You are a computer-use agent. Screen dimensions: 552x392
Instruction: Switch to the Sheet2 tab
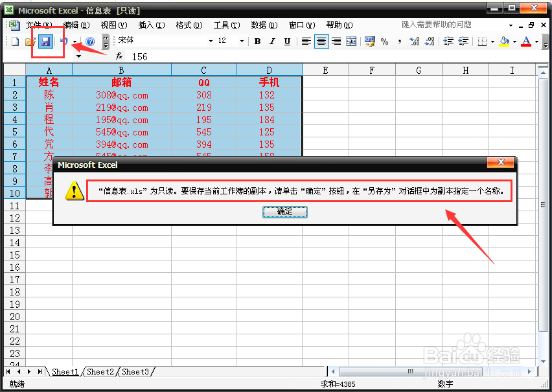[100, 371]
